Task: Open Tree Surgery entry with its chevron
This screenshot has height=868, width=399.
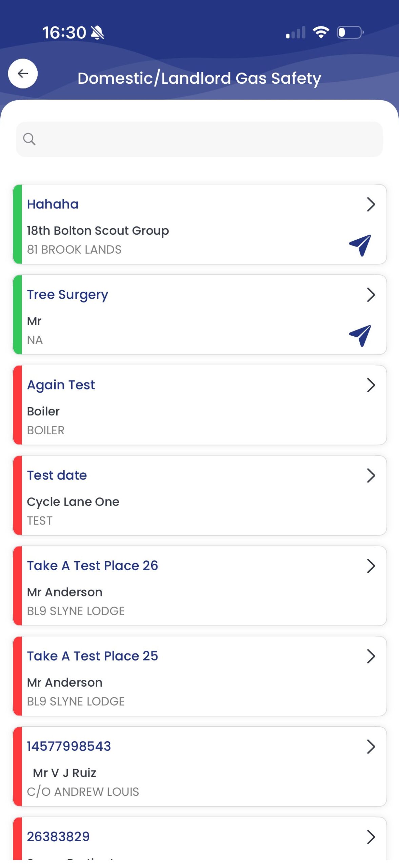Action: coord(371,295)
